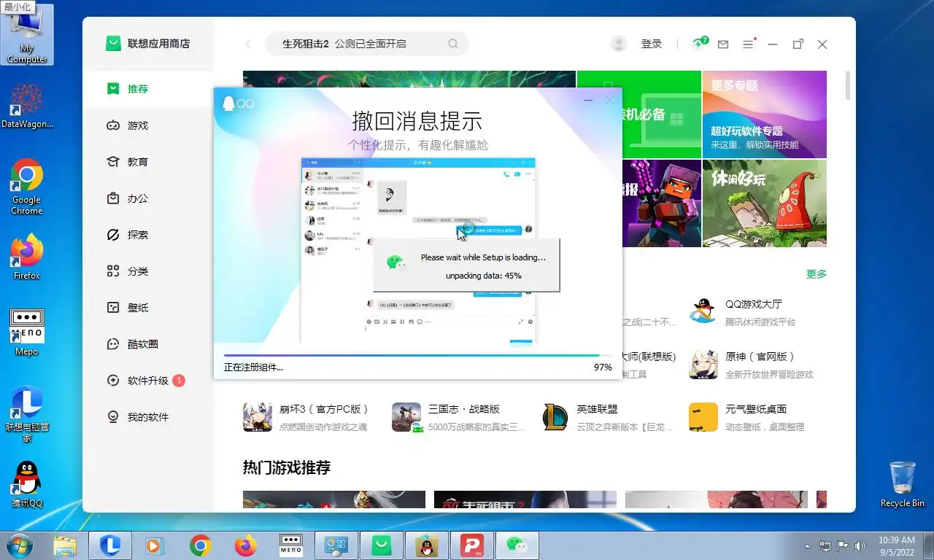
Task: Select 分类 in the sidebar
Action: pos(148,271)
